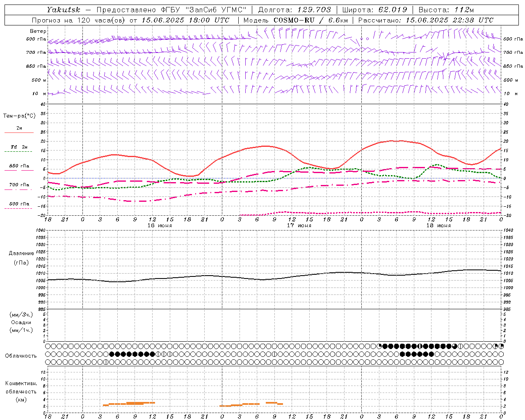Click the Давление section label
The width and height of the screenshot is (525, 420).
(x=21, y=253)
